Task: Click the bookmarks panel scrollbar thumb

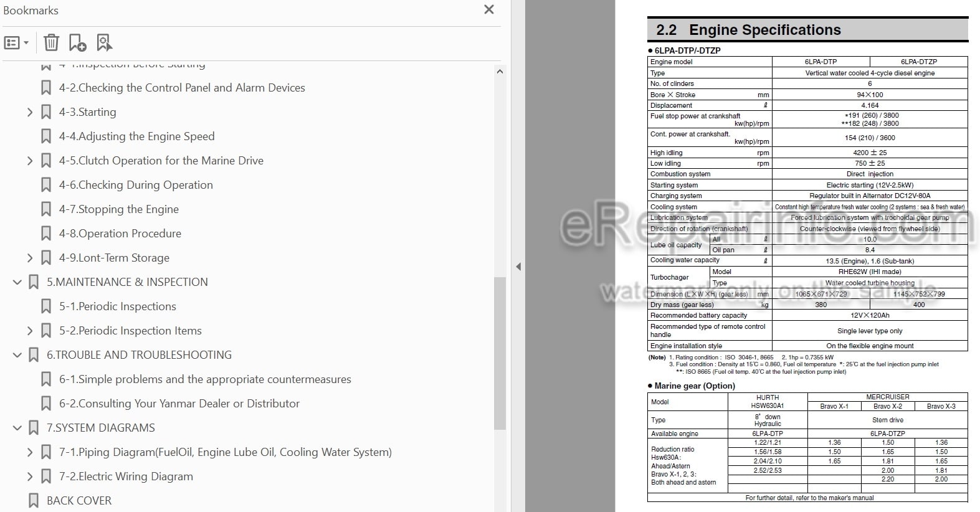Action: point(500,353)
